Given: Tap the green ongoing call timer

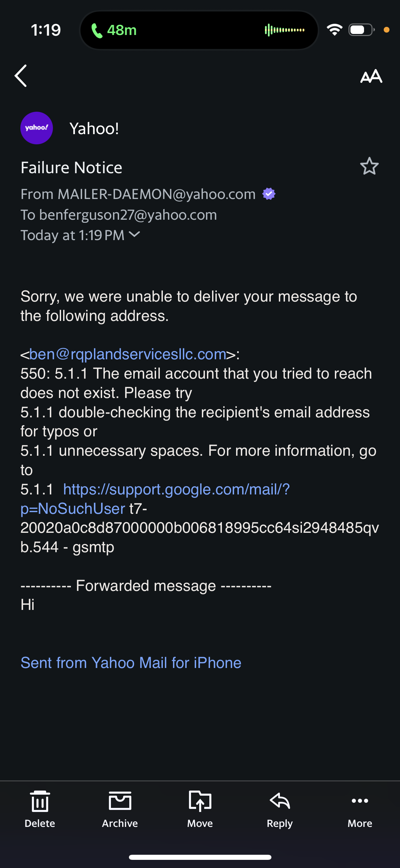Looking at the screenshot, I should [114, 31].
